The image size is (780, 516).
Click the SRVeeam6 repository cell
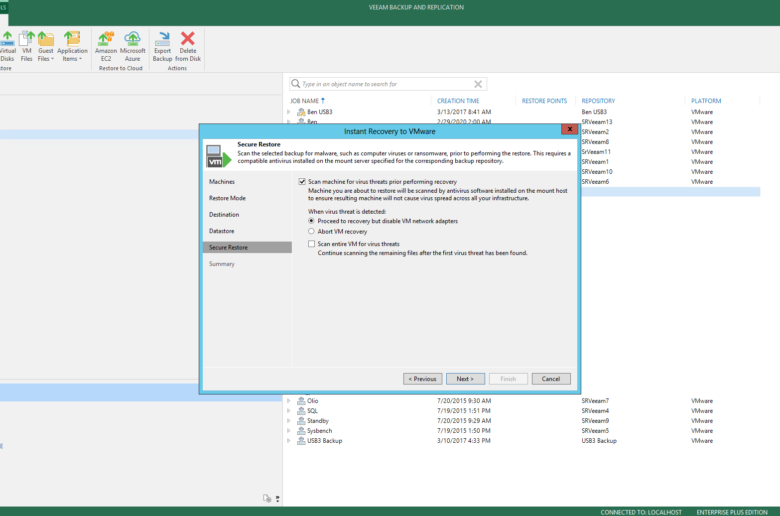click(595, 182)
